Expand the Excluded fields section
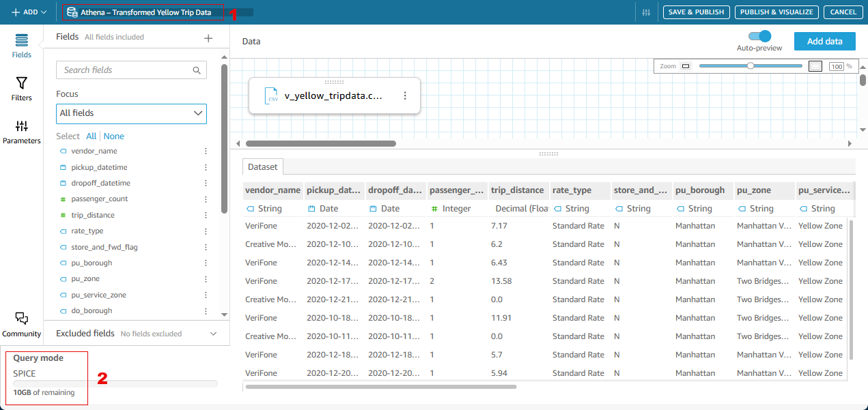The height and width of the screenshot is (410, 868). (x=213, y=334)
